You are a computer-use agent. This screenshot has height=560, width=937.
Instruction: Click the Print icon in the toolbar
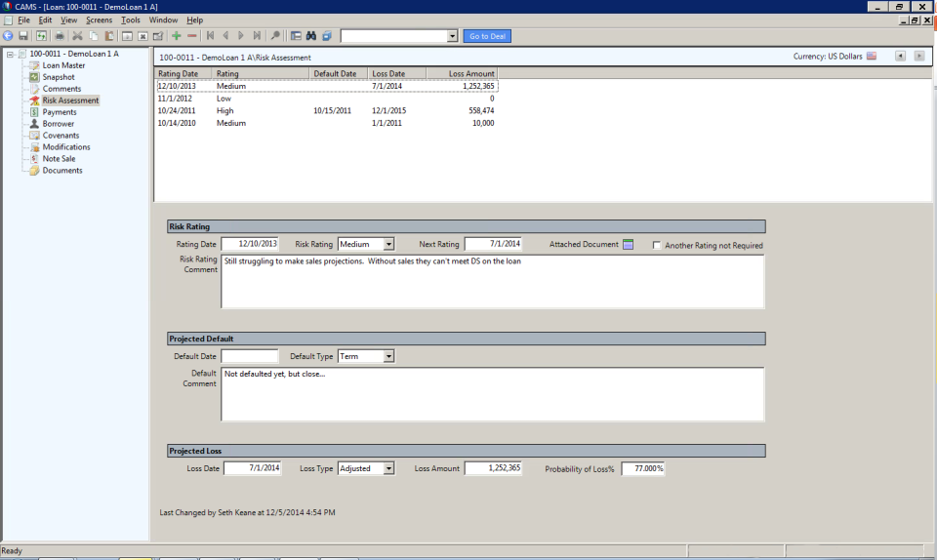point(60,36)
